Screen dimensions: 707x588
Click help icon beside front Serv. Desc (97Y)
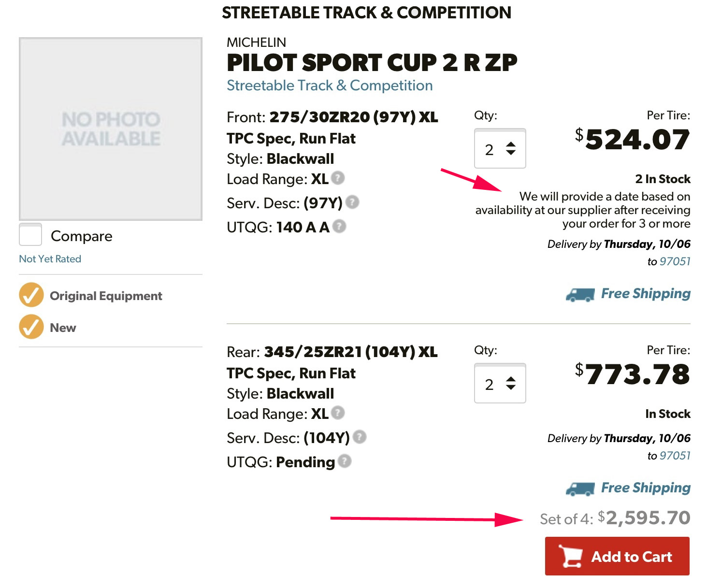point(353,201)
